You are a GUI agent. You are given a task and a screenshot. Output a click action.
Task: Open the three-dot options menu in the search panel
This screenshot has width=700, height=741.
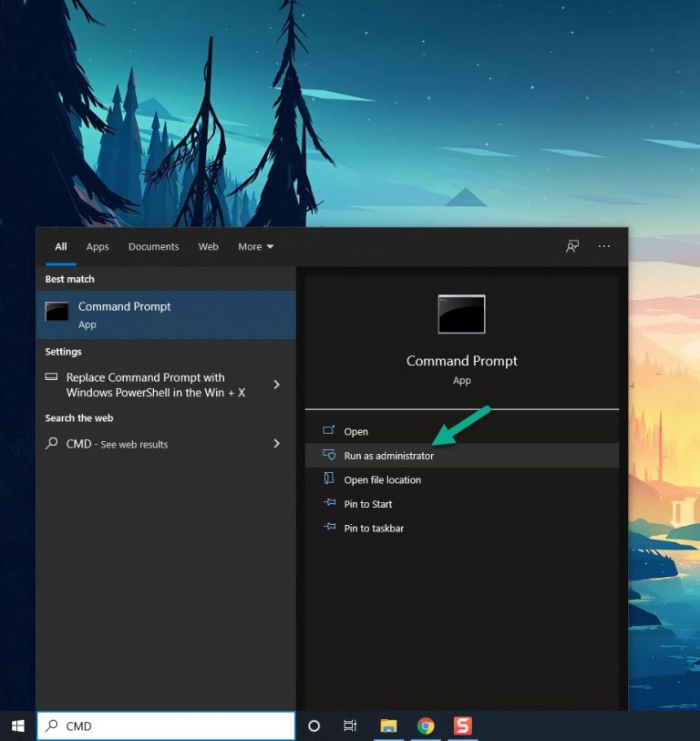tap(603, 246)
